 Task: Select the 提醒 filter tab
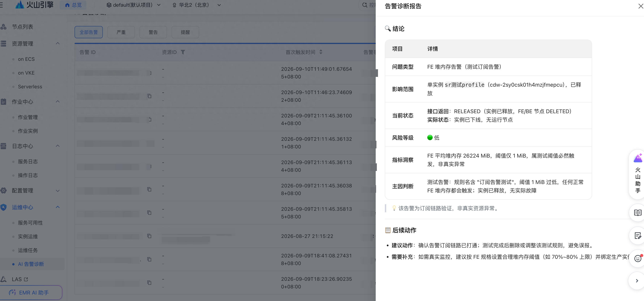point(185,32)
